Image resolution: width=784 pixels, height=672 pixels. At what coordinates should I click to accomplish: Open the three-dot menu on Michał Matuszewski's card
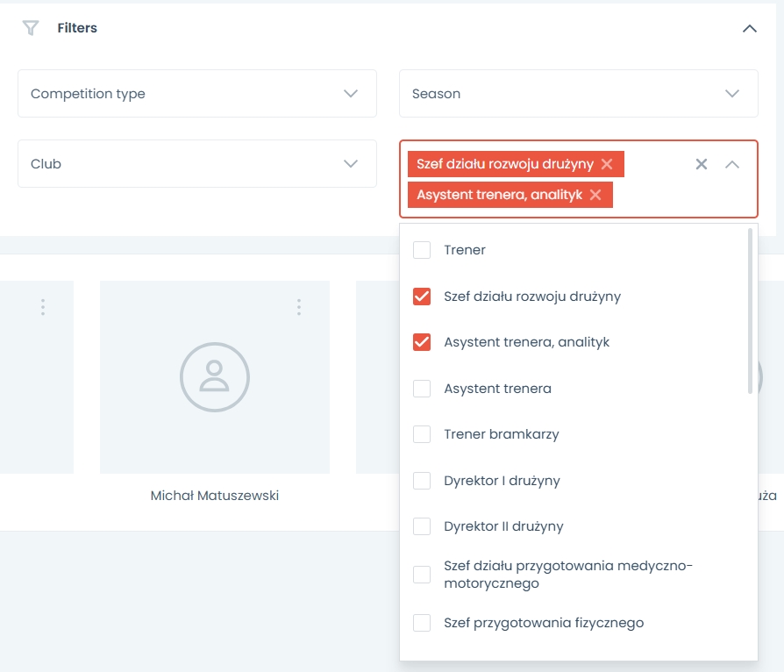(299, 307)
